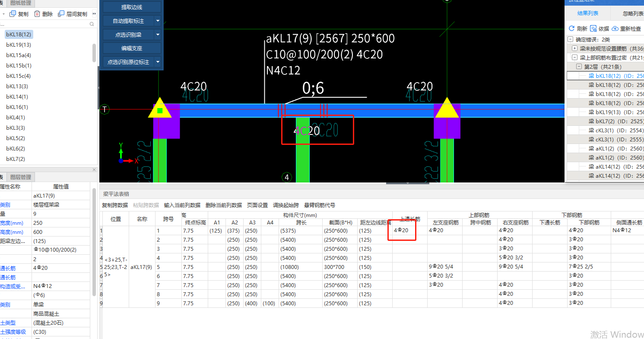Switch to the 图纸管理 tab
644x339 pixels.
pyautogui.click(x=20, y=3)
